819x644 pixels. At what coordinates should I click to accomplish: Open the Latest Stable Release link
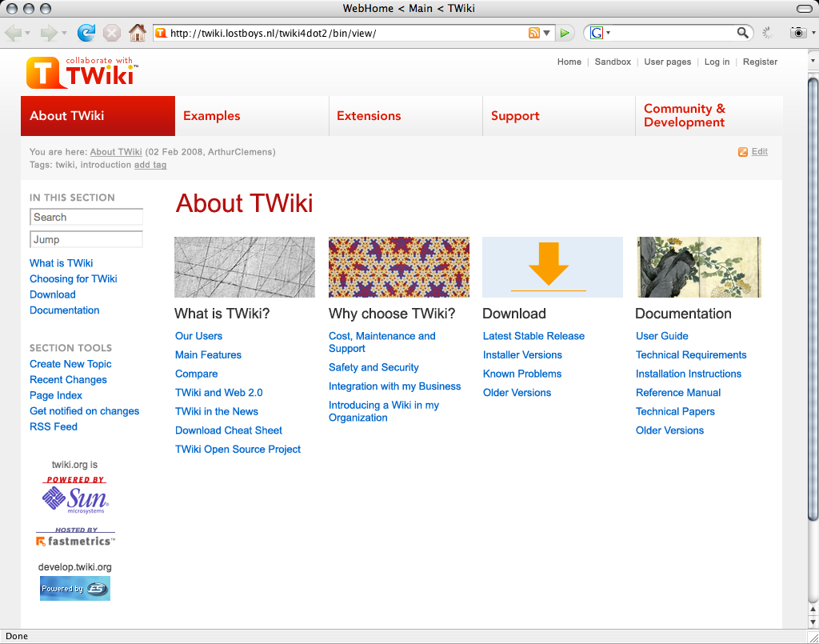click(533, 336)
